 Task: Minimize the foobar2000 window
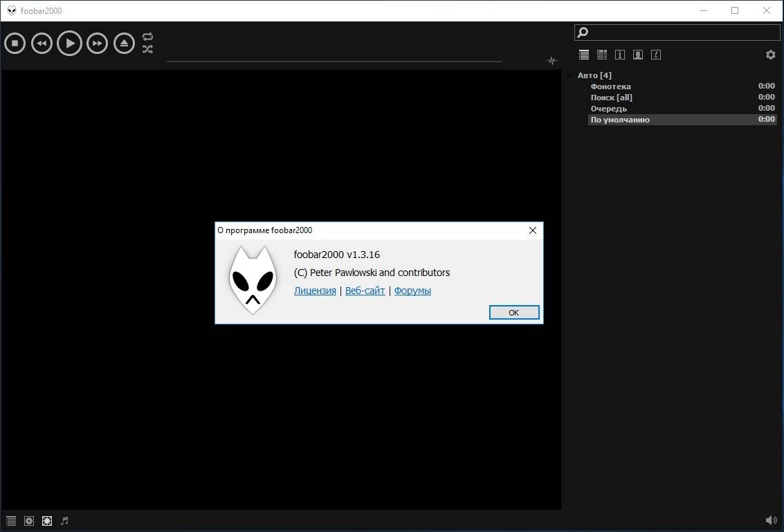pyautogui.click(x=704, y=10)
